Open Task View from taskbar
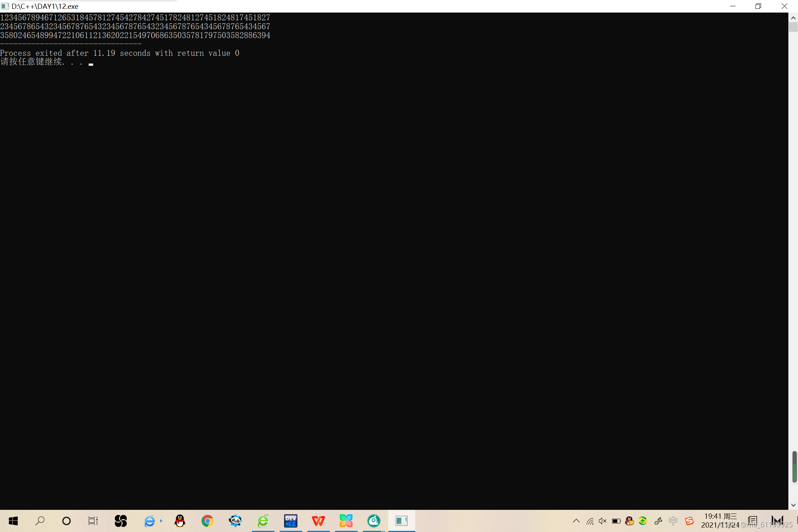The width and height of the screenshot is (798, 532). 93,521
